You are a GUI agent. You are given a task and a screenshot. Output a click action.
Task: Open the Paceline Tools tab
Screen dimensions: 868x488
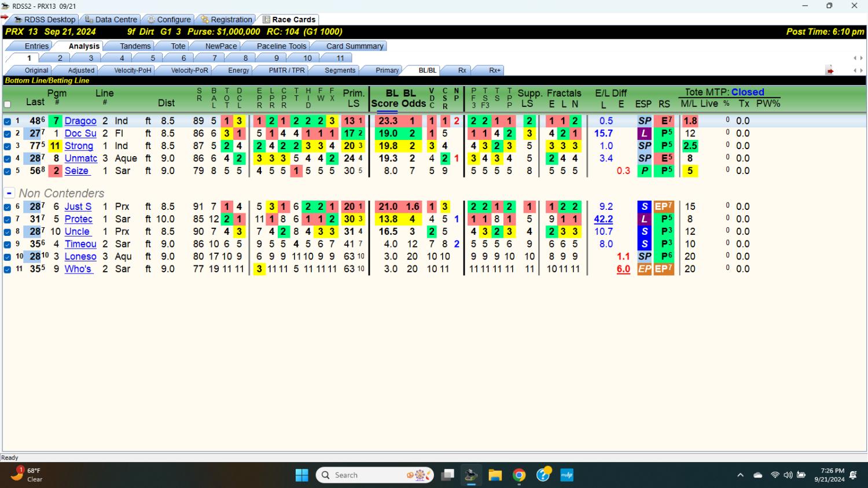[x=281, y=46]
